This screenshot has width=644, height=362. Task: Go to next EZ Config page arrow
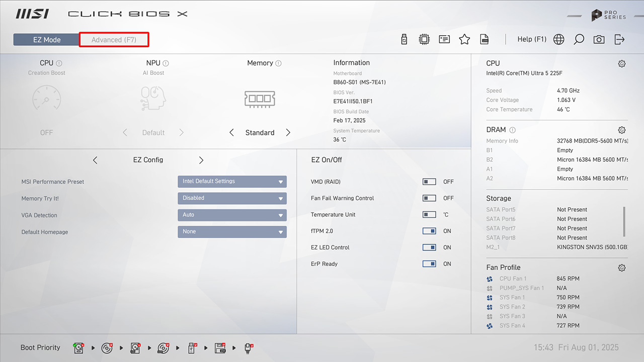click(x=201, y=160)
